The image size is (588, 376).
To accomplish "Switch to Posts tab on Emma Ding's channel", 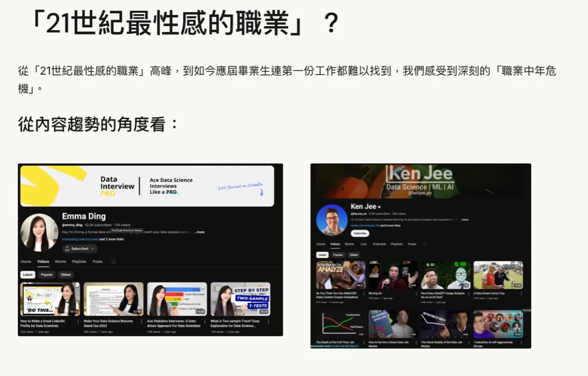I will pyautogui.click(x=98, y=261).
